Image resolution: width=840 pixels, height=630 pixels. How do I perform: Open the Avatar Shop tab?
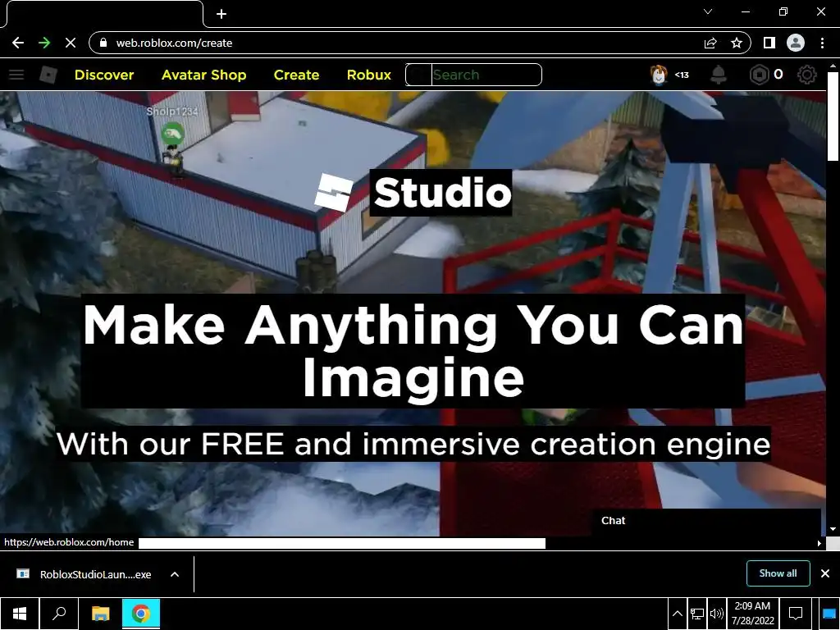point(203,75)
